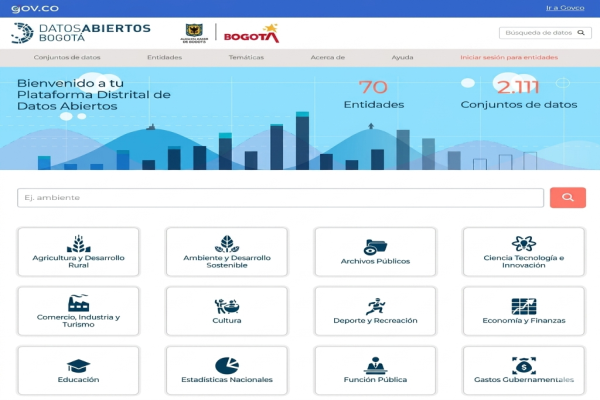Viewport: 600px width, 400px height.
Task: Select the Función Pública label
Action: pyautogui.click(x=375, y=379)
